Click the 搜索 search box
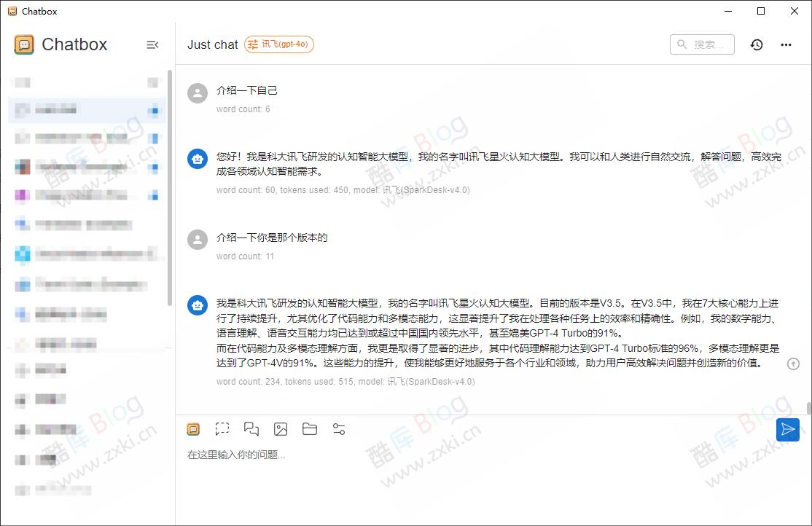Image resolution: width=812 pixels, height=526 pixels. click(x=702, y=44)
